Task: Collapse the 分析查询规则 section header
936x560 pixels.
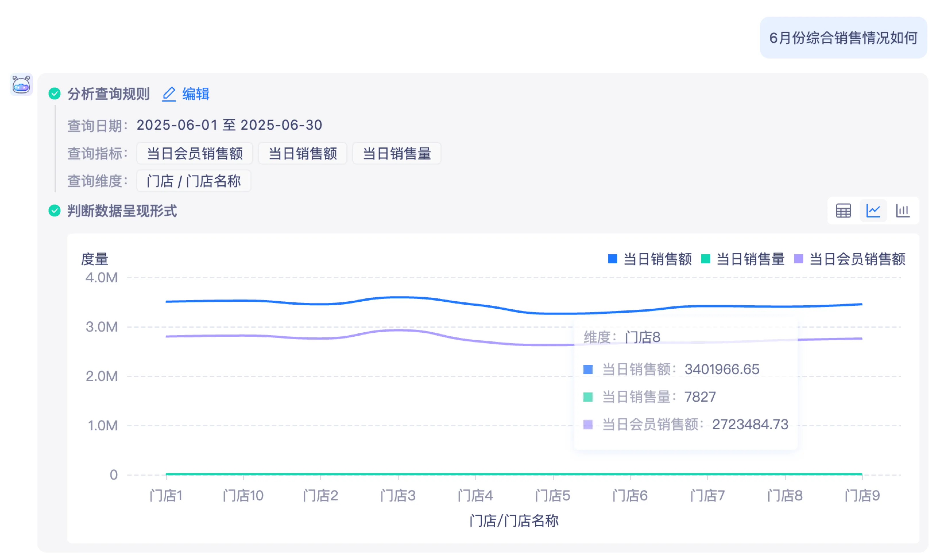Action: point(109,94)
